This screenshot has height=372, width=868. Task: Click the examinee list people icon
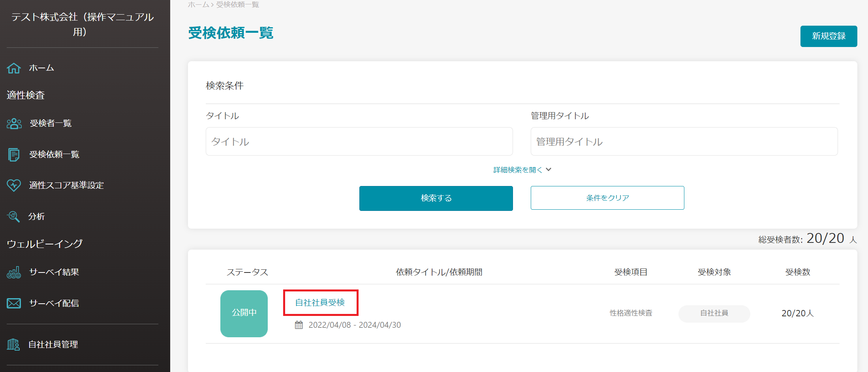[14, 124]
